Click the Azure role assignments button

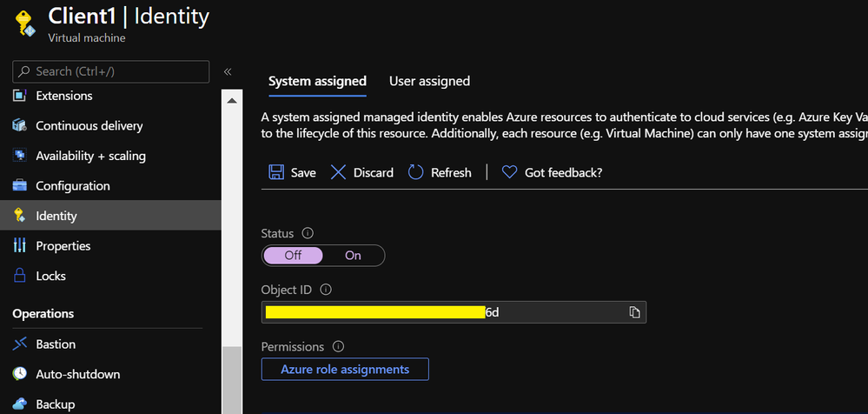[x=345, y=369]
